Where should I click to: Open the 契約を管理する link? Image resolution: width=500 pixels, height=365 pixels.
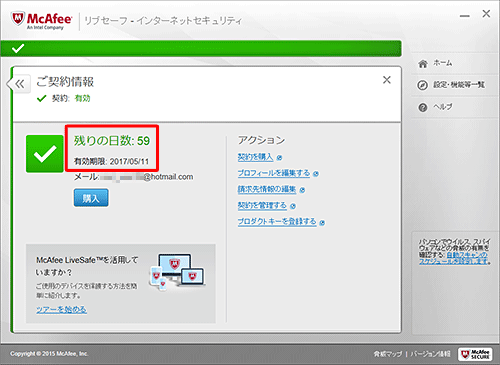click(x=262, y=205)
